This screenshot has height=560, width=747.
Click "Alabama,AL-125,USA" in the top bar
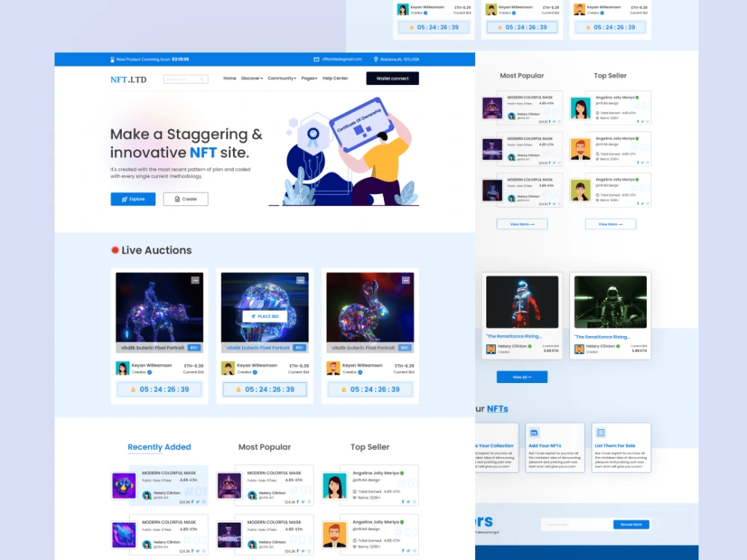400,60
